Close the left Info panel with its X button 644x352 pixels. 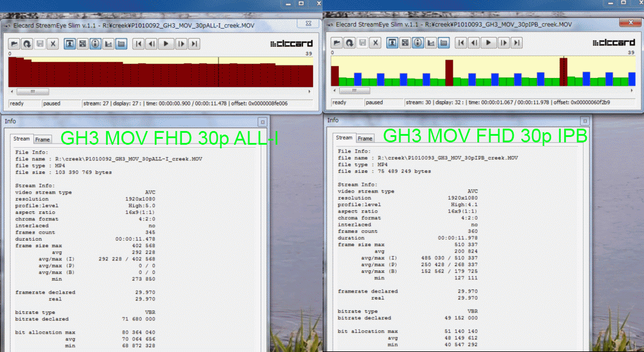pos(262,122)
